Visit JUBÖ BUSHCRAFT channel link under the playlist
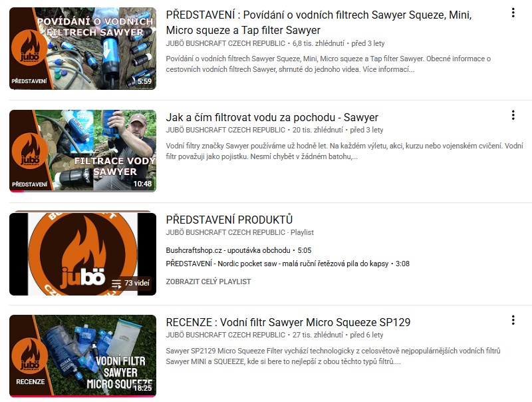The width and height of the screenshot is (532, 402). click(225, 232)
